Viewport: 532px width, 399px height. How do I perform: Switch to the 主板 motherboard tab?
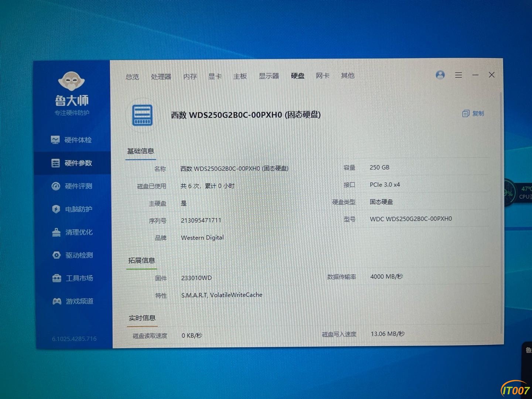[x=240, y=76]
